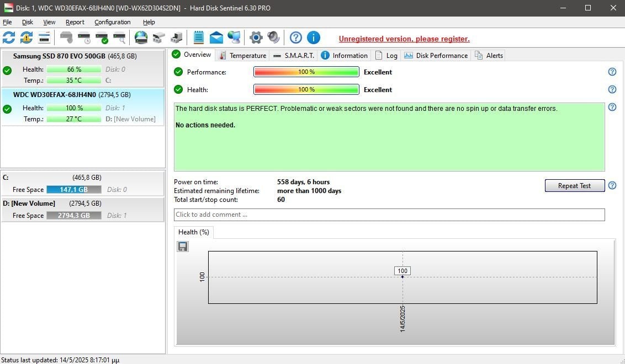This screenshot has width=625, height=364.
Task: Click the Repeat Test button
Action: [x=574, y=185]
